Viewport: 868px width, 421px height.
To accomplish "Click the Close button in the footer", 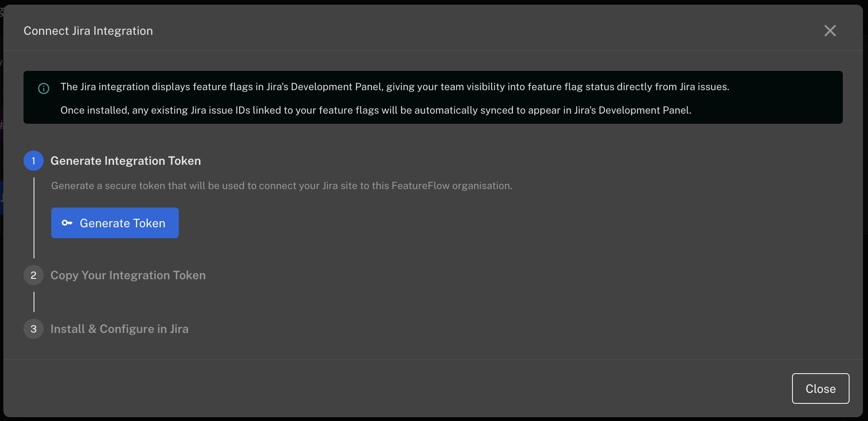I will point(820,389).
